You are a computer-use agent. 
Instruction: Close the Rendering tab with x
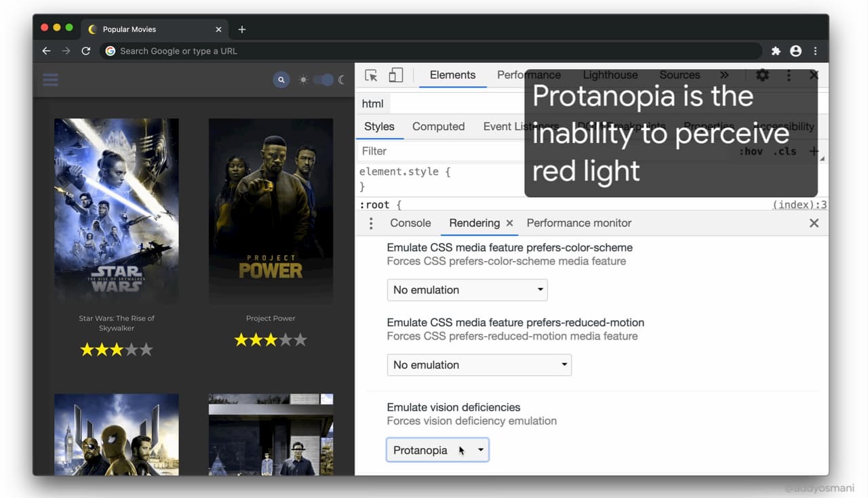click(509, 223)
